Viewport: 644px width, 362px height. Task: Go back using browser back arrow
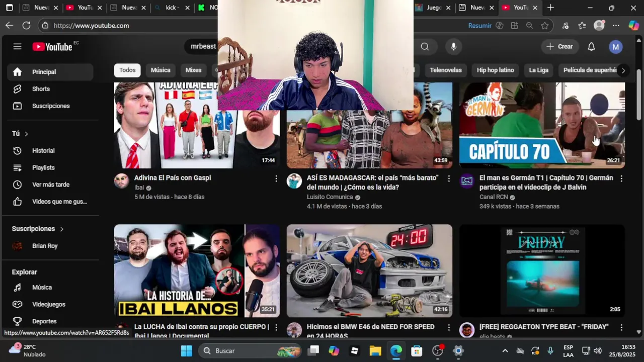click(10, 25)
